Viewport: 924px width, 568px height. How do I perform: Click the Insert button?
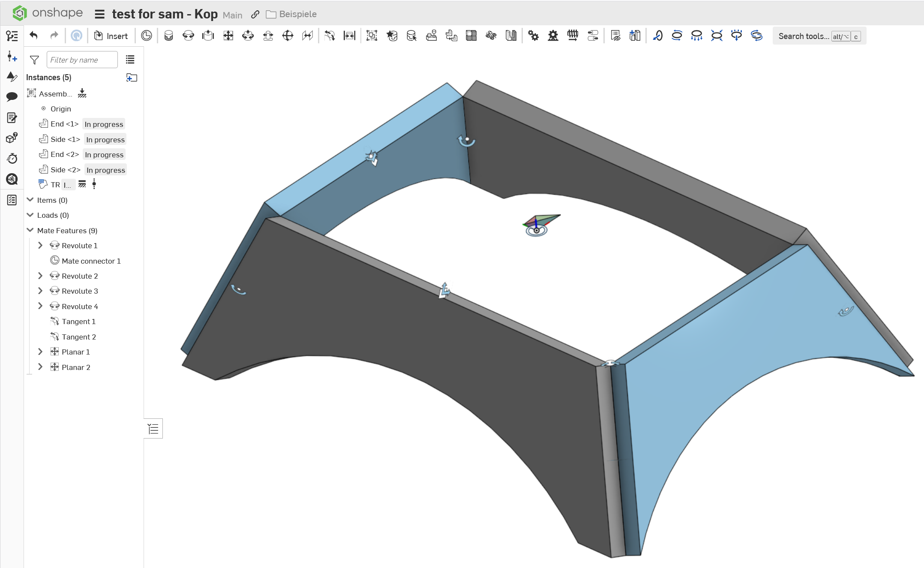(111, 36)
